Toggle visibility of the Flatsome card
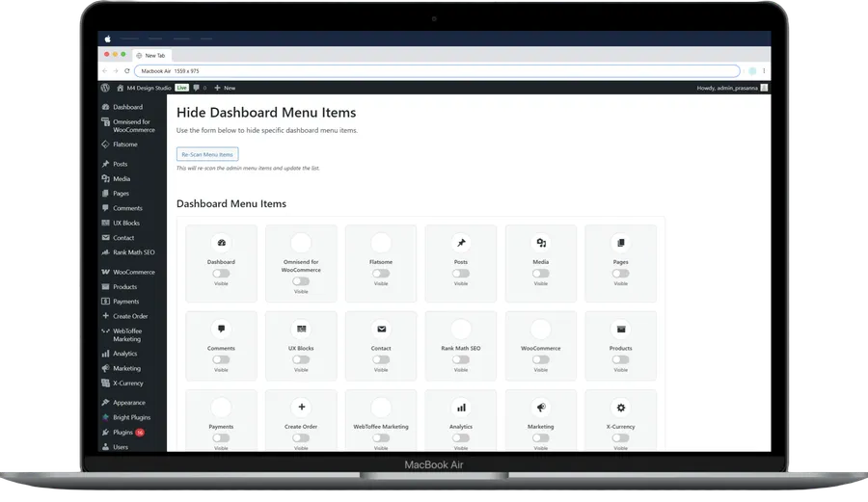Viewport: 868px width, 502px height. pyautogui.click(x=381, y=273)
